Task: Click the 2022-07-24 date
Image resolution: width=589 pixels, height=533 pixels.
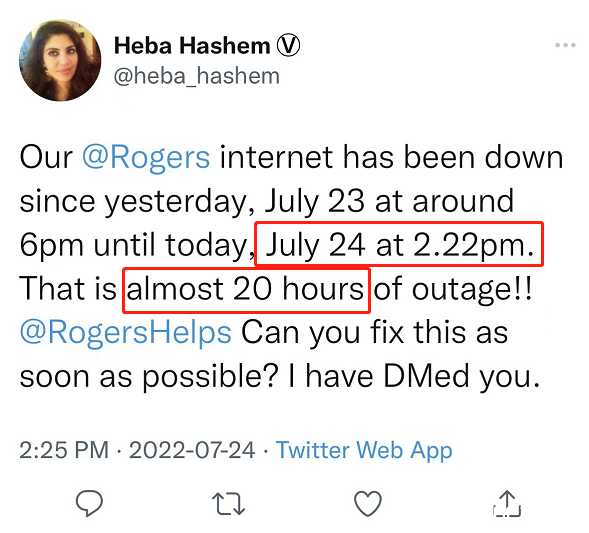Action: [x=192, y=450]
